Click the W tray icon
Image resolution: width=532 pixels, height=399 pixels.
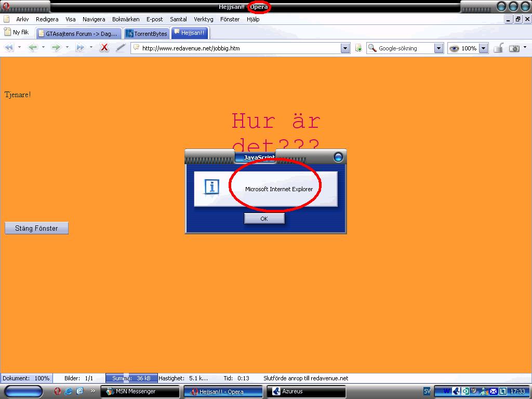coord(446,391)
